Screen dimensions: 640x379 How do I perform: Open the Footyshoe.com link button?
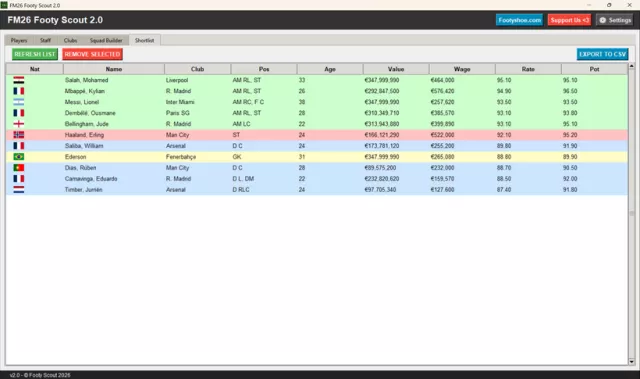pyautogui.click(x=519, y=20)
